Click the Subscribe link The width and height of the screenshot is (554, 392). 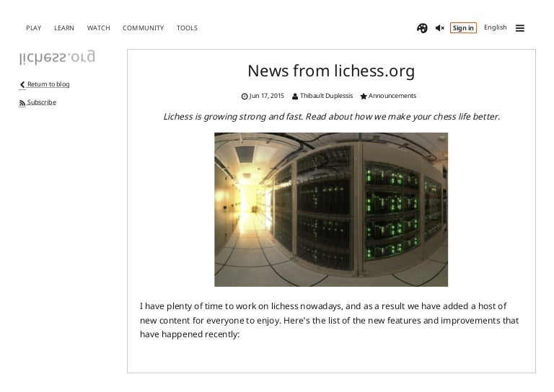tap(42, 102)
